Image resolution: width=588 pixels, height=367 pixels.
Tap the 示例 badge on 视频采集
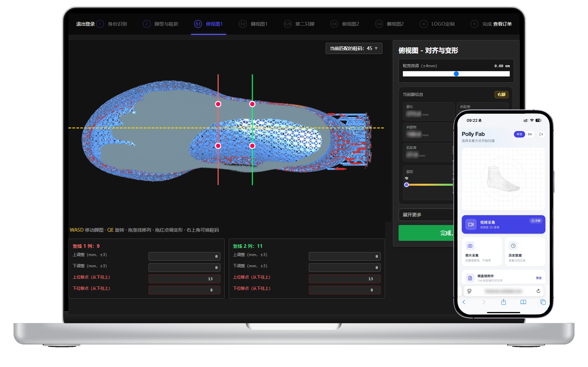tap(536, 221)
